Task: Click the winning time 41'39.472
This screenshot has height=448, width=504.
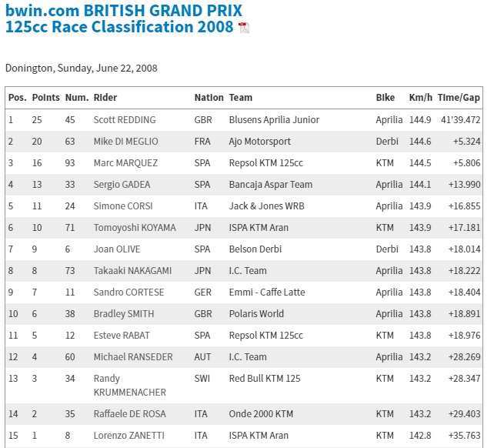Action: coord(459,120)
